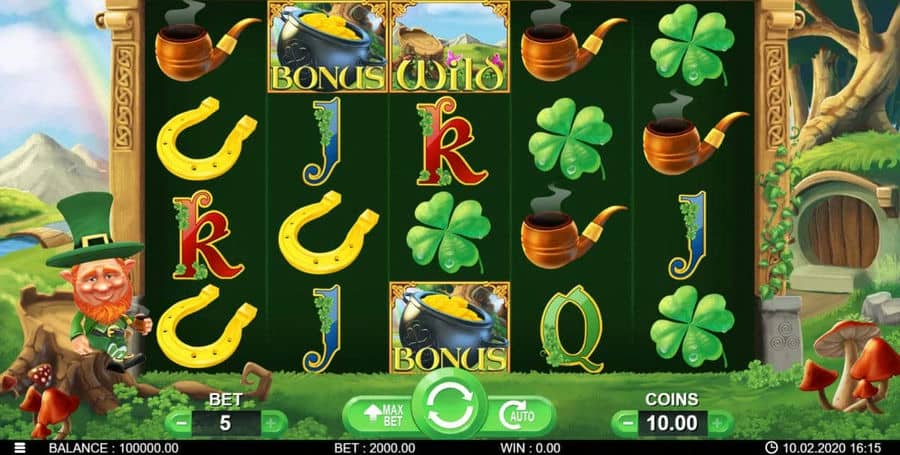The image size is (900, 455).
Task: Click the green Q letter symbol
Action: 571,328
